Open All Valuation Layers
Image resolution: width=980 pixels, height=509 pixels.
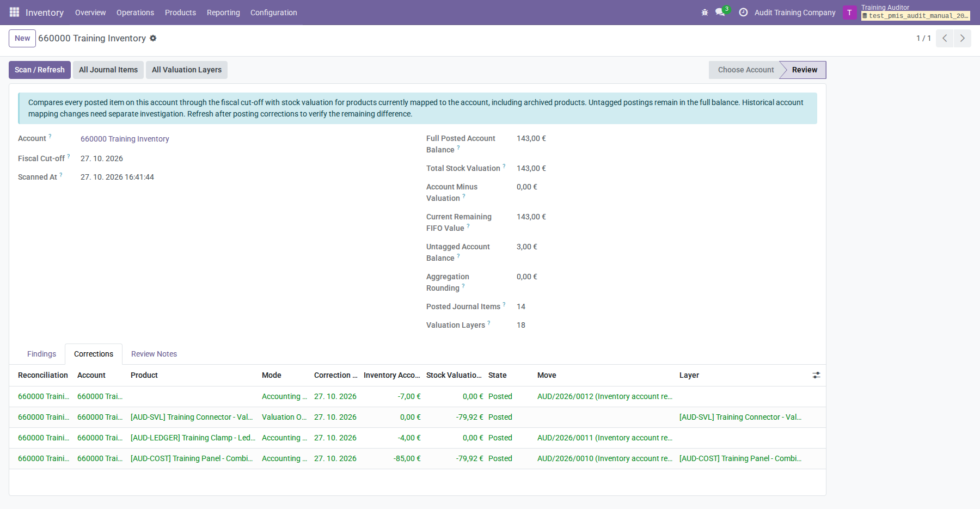point(187,70)
